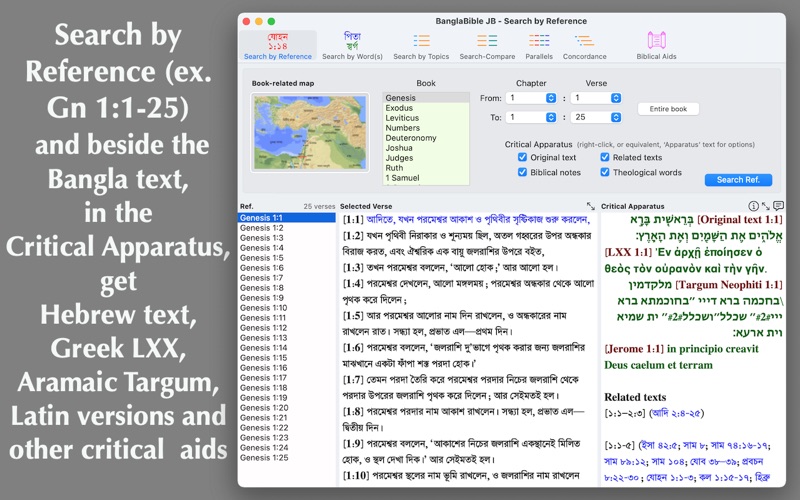Toggle Theological words checkbox
The width and height of the screenshot is (800, 500).
pos(605,172)
